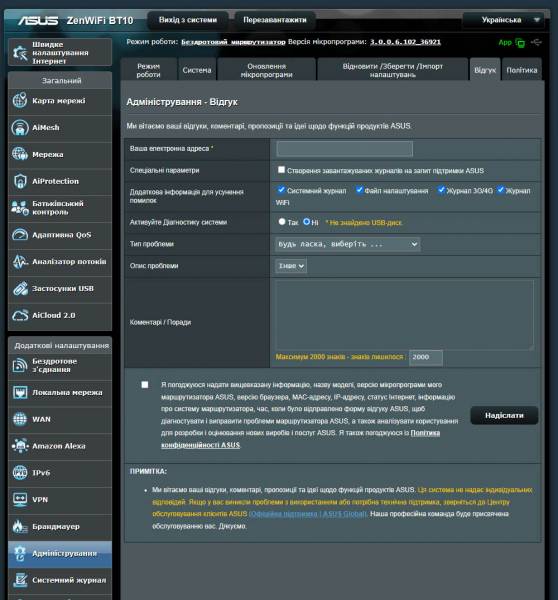Image resolution: width=558 pixels, height=600 pixels.
Task: Click the email address input field
Action: coord(344,148)
